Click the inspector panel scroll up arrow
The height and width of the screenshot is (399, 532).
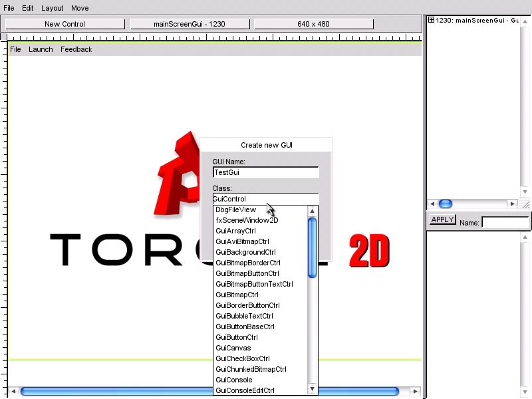(525, 237)
